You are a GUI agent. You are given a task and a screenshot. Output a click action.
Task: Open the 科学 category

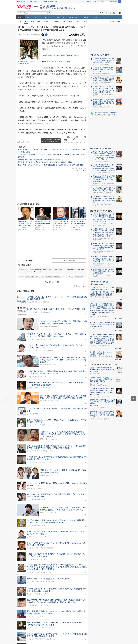coord(71,22)
